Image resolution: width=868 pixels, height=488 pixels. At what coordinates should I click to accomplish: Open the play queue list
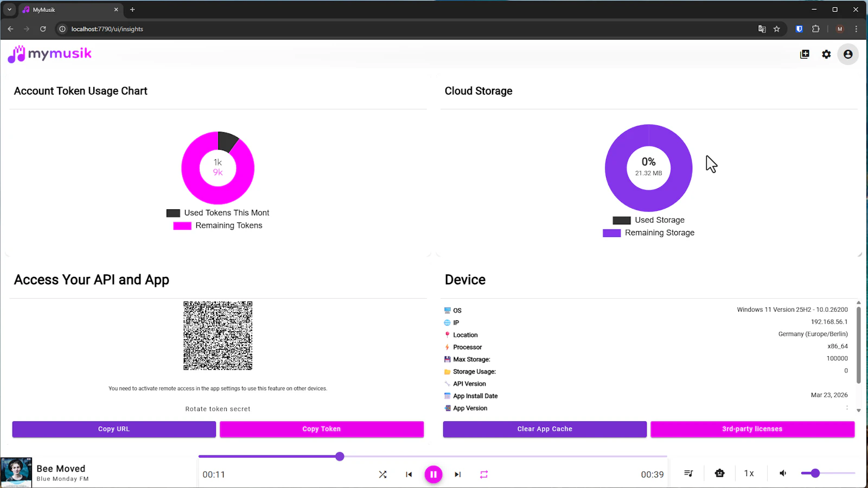[688, 473]
